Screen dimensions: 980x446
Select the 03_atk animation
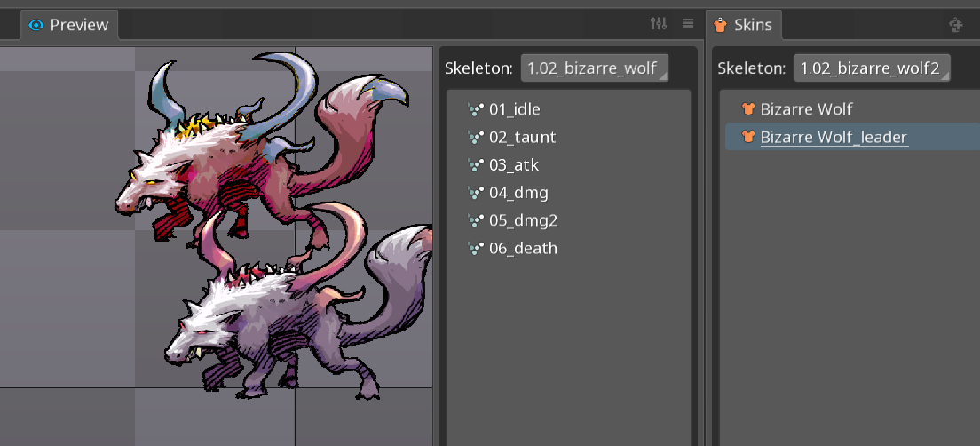click(x=514, y=165)
